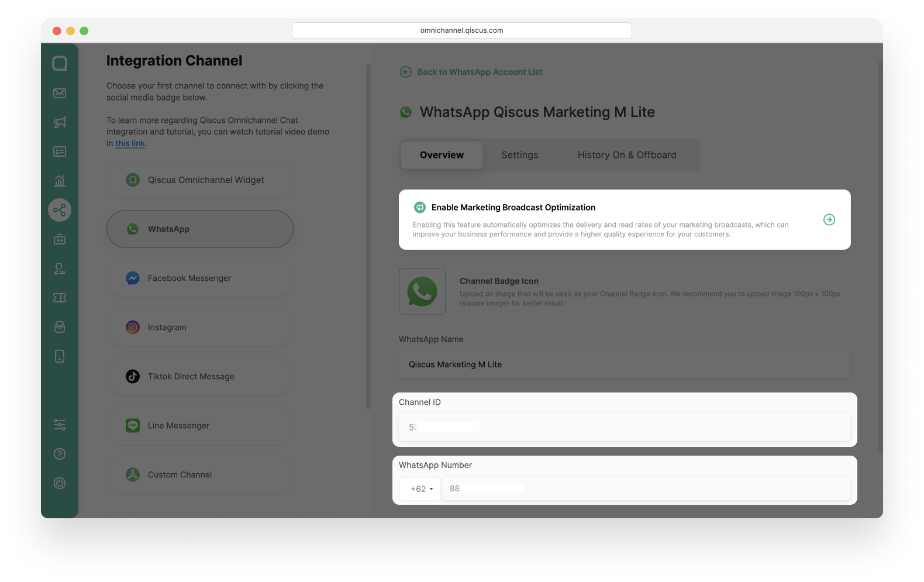Screen dimensions: 924x582
Task: Click the right panel vertical scrollbar
Action: click(880, 257)
